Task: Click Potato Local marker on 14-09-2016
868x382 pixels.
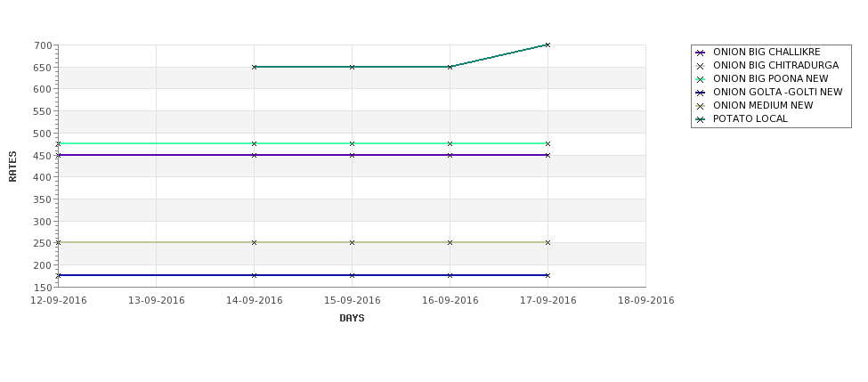Action: point(254,67)
